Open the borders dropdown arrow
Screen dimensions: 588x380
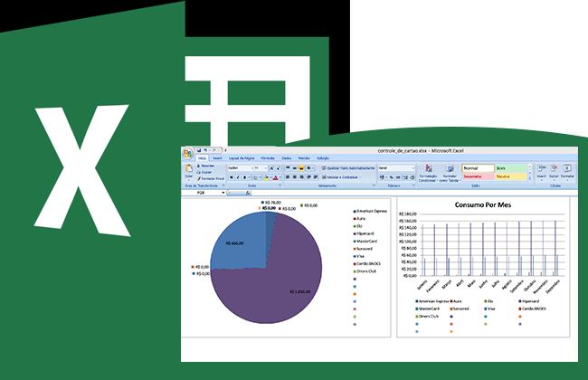(x=260, y=177)
